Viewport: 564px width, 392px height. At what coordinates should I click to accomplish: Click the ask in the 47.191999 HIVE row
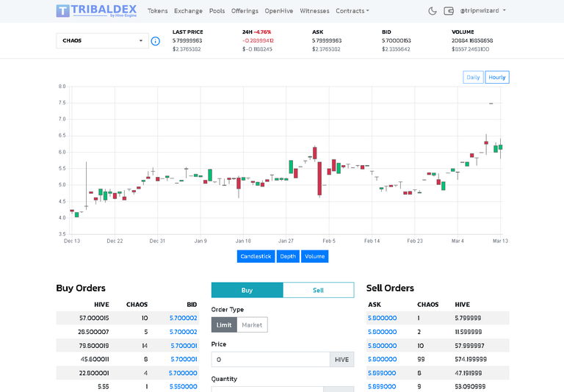[382, 373]
